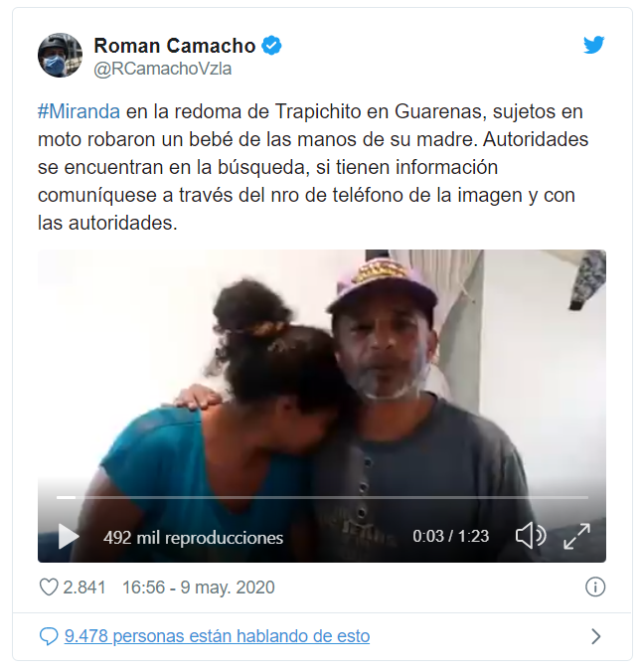Click the 16:56 - 9 may. 2020 timestamp

[x=199, y=588]
